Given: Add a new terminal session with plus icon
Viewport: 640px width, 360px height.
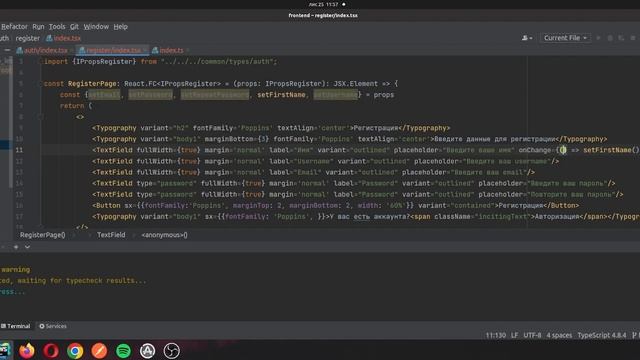Looking at the screenshot, I should pos(16,247).
